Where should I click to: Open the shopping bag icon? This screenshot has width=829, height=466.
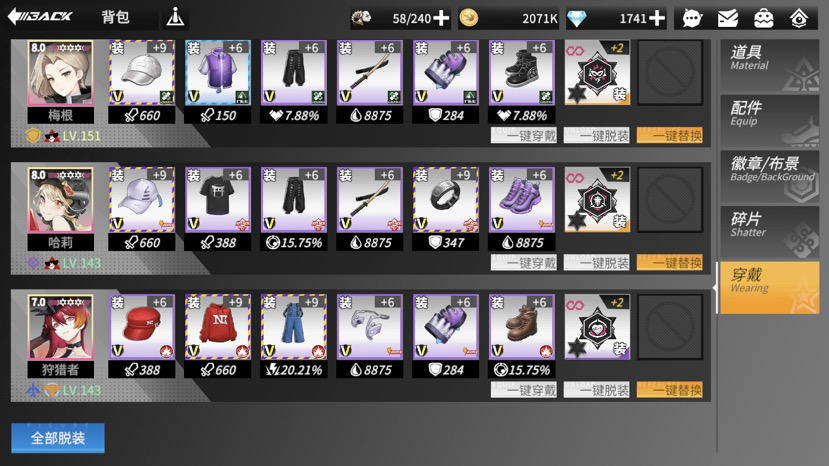pyautogui.click(x=763, y=19)
